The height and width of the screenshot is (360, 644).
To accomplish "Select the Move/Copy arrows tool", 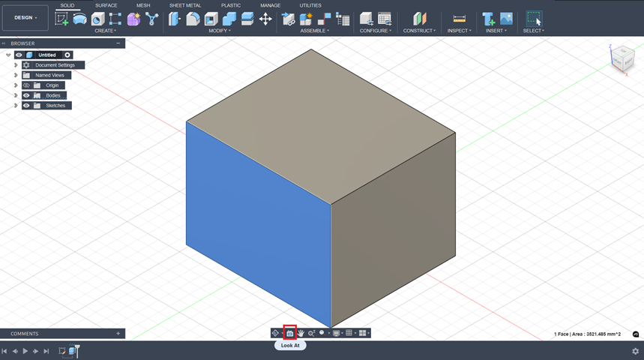I will point(265,19).
